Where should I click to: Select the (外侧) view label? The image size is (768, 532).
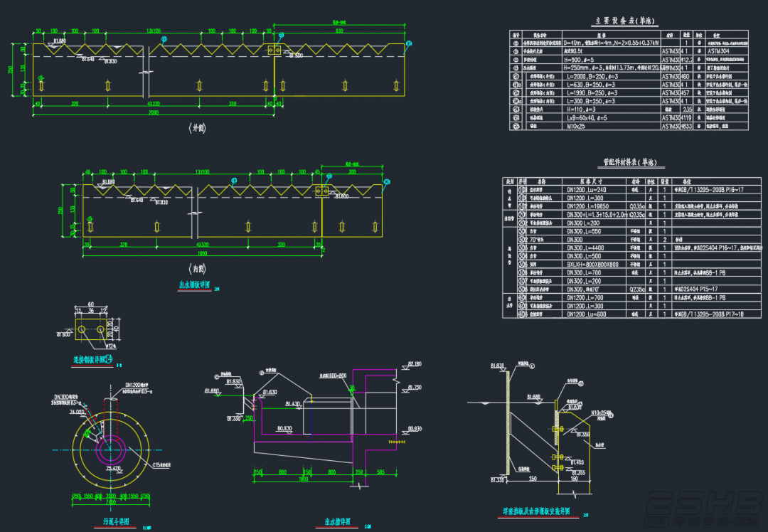coord(198,128)
